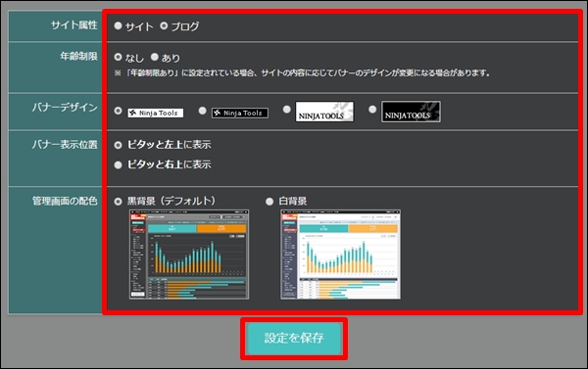Select the black Ninja Tools small banner radio
Screen dimensions: 588x369
(203, 111)
